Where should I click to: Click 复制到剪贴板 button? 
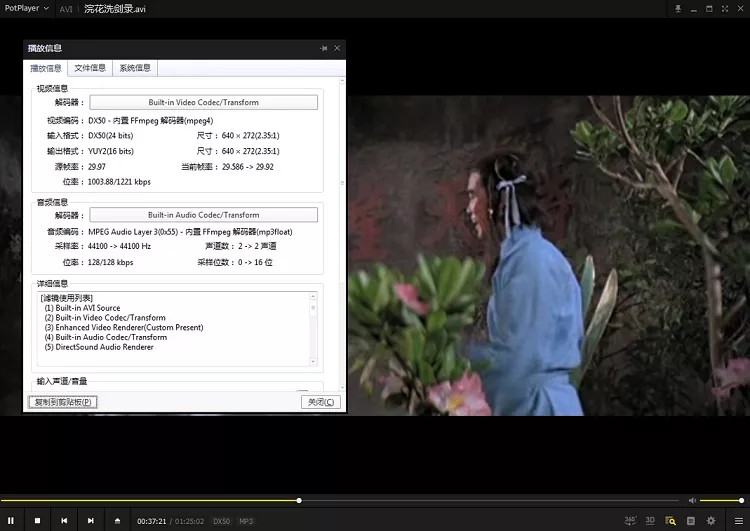click(x=62, y=402)
